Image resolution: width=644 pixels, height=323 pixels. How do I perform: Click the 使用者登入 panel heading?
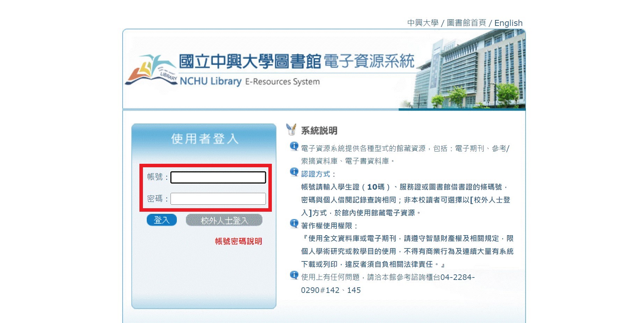[205, 139]
